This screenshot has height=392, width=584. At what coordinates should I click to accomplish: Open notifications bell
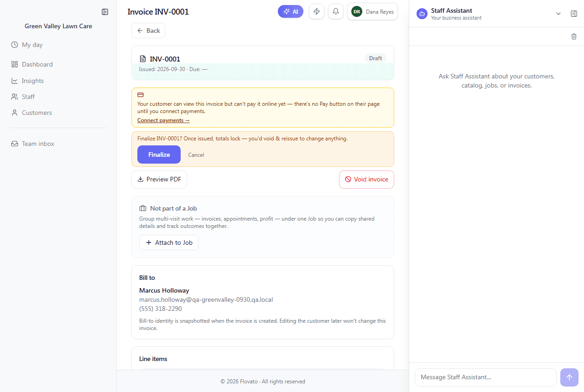click(336, 11)
